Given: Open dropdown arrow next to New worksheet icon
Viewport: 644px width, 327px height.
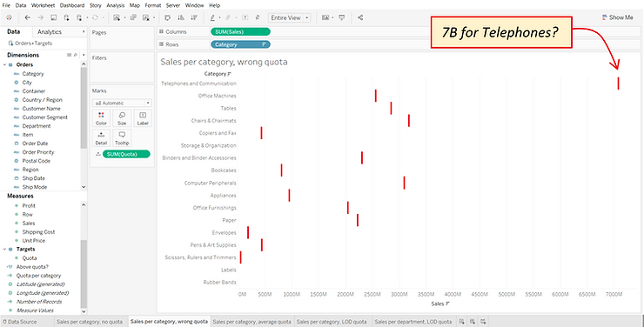Looking at the screenshot, I should (x=124, y=17).
